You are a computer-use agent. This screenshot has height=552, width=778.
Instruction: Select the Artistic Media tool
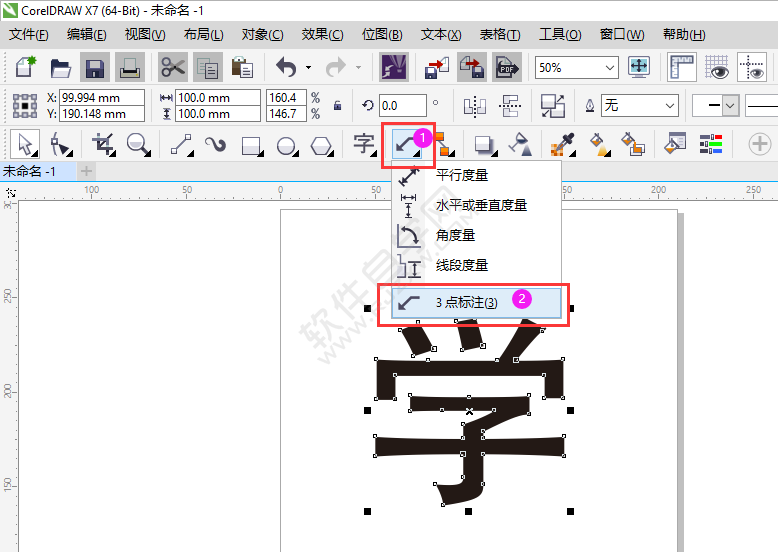pyautogui.click(x=216, y=144)
